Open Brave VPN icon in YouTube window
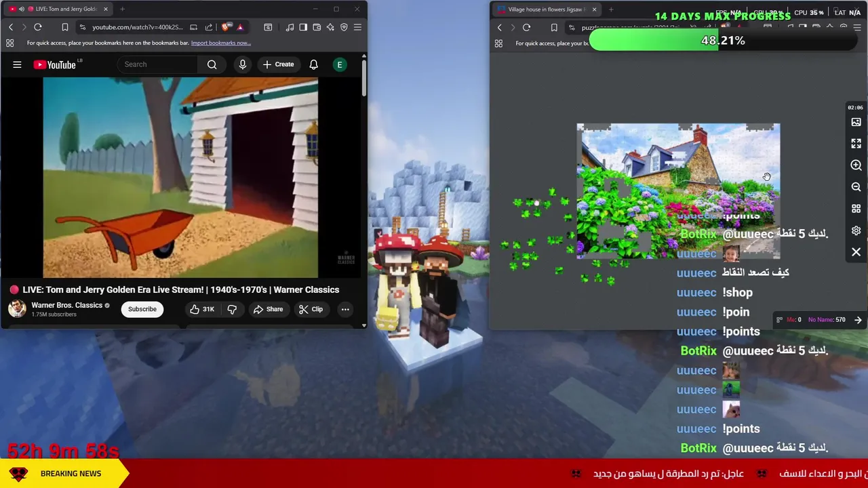This screenshot has height=488, width=868. [344, 27]
